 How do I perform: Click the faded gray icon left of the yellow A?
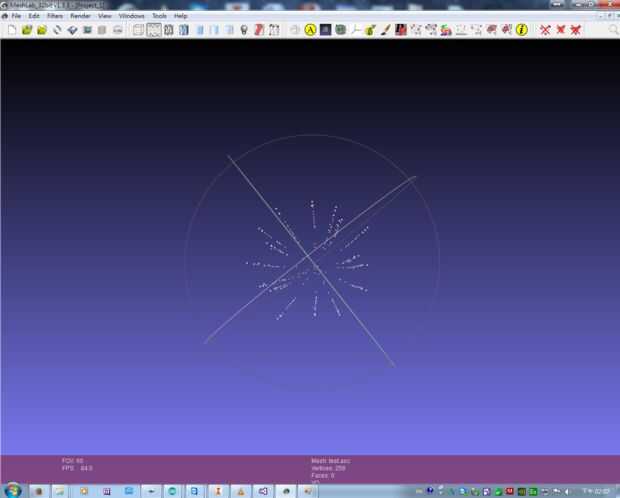pyautogui.click(x=295, y=30)
